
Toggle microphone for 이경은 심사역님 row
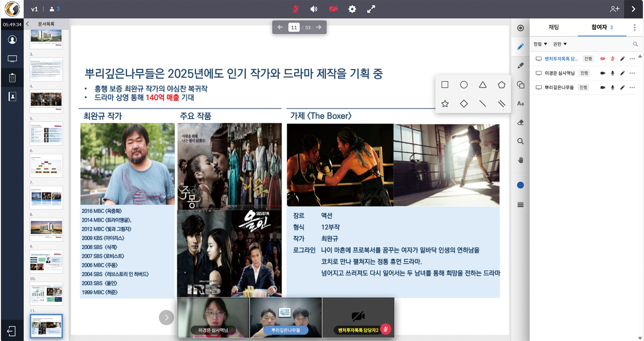click(x=612, y=73)
